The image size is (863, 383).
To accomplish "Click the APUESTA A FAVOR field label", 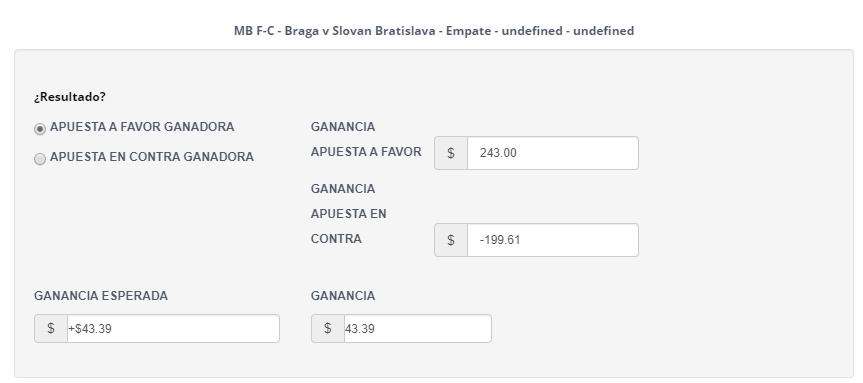I will point(366,152).
